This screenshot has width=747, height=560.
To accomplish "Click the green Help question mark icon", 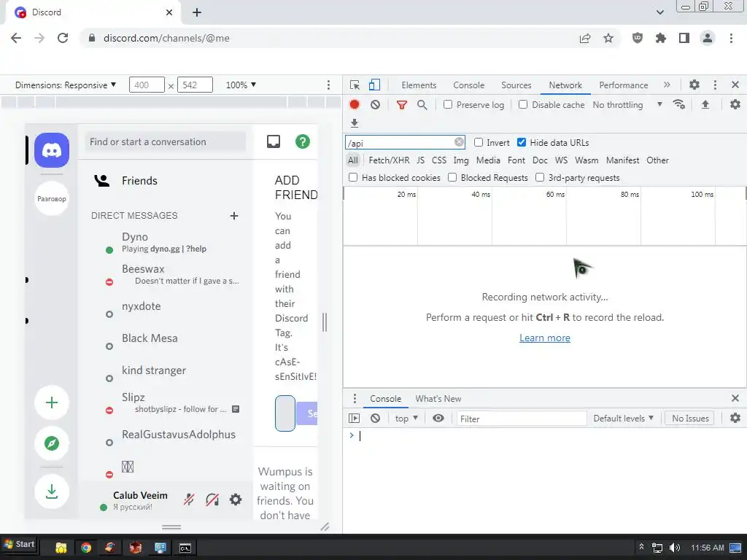I will pos(303,141).
